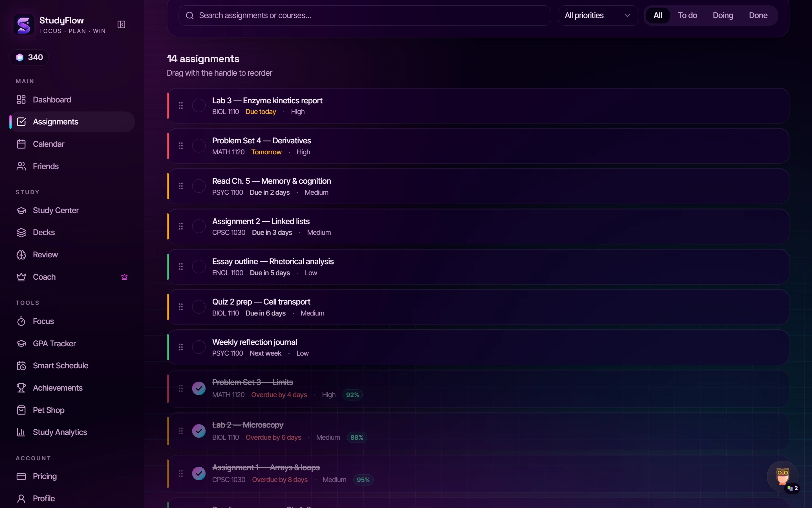Click the Profile person icon
The image size is (812, 508).
(x=21, y=499)
